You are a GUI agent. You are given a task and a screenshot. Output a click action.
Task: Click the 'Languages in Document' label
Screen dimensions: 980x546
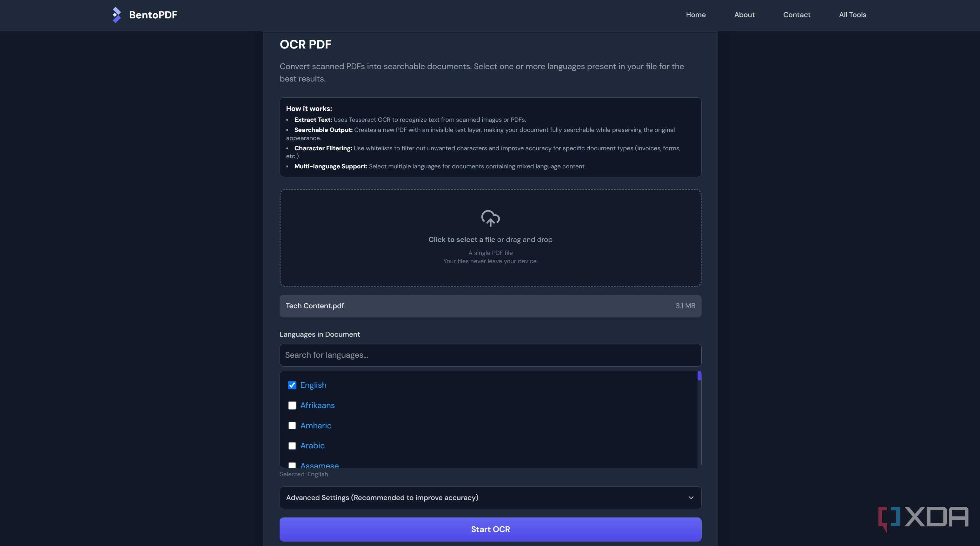coord(320,334)
